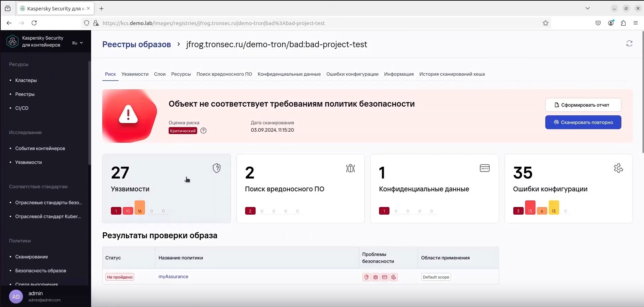The height and width of the screenshot is (307, 644).
Task: Open the Поиск вредоносного ПО tab
Action: [x=224, y=74]
